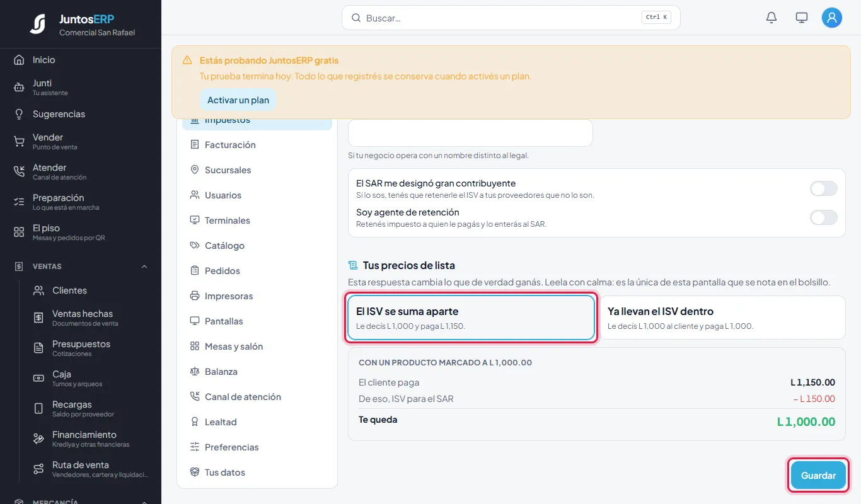The image size is (861, 504).
Task: Click the Ruta de venta route icon
Action: click(38, 469)
